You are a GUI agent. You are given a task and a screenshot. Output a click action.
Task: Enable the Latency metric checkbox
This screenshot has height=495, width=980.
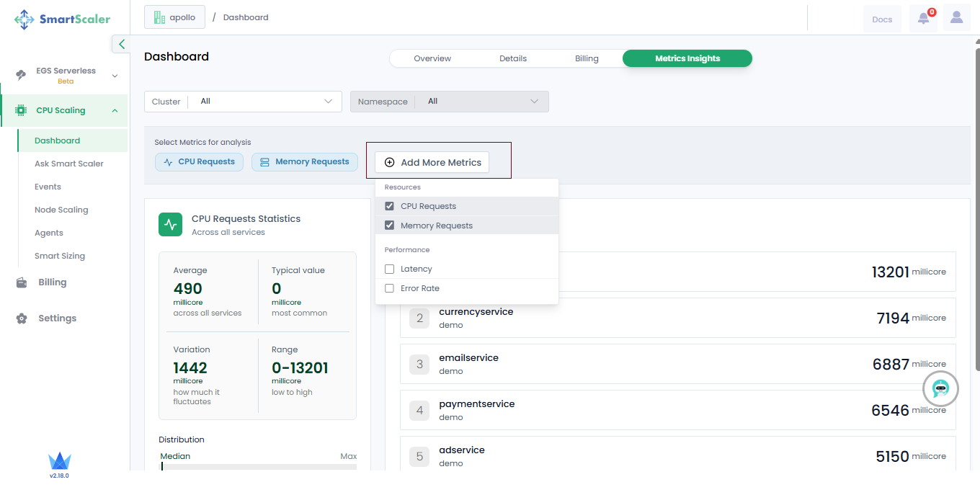click(390, 269)
